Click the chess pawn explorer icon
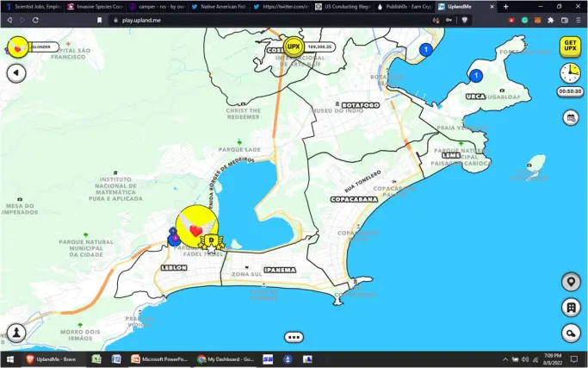The image size is (588, 368). pyautogui.click(x=16, y=333)
